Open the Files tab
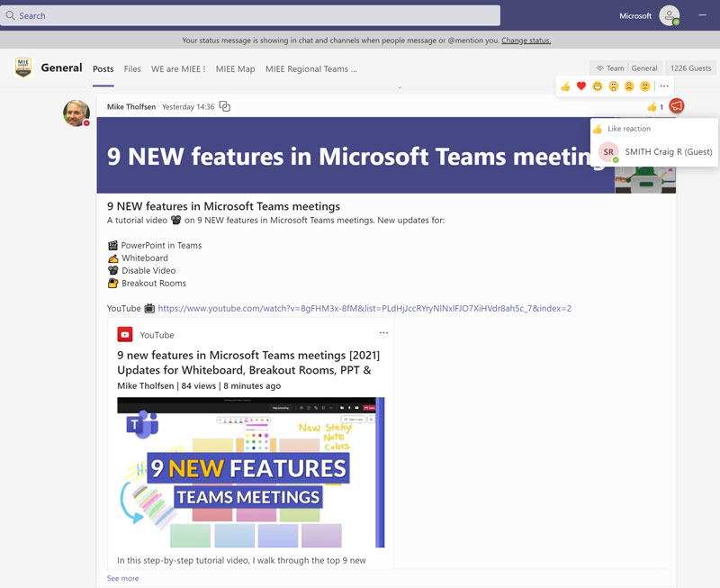The width and height of the screenshot is (720, 588). tap(132, 69)
